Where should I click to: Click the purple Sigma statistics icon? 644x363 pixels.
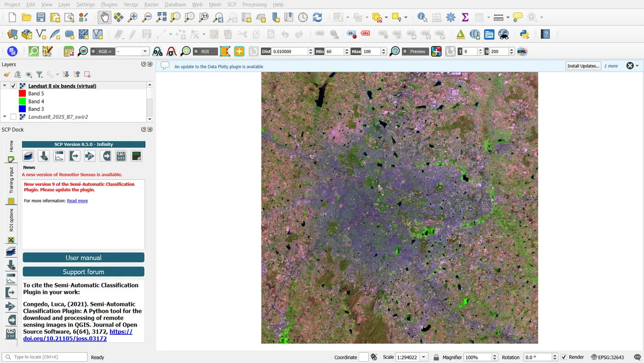[x=465, y=17]
